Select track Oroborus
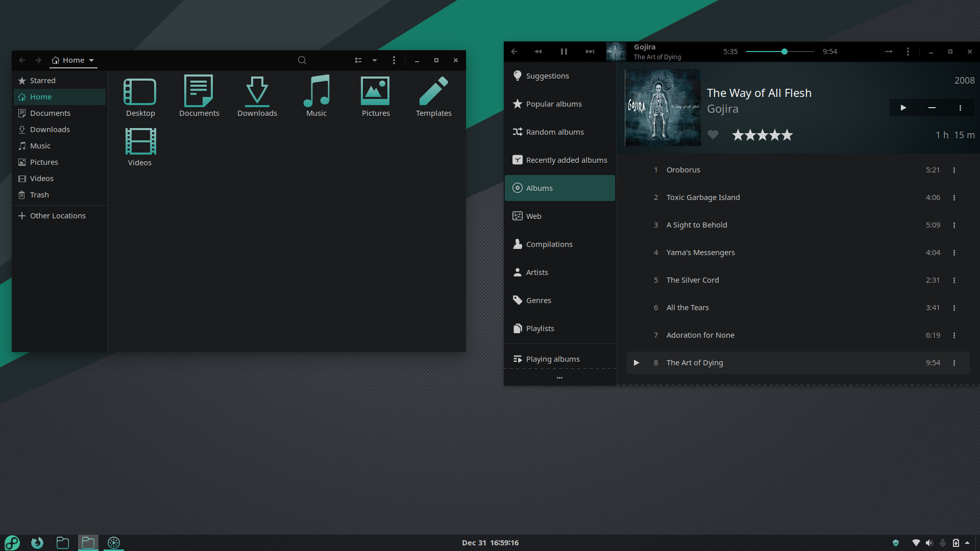Viewport: 980px width, 551px height. (x=798, y=170)
